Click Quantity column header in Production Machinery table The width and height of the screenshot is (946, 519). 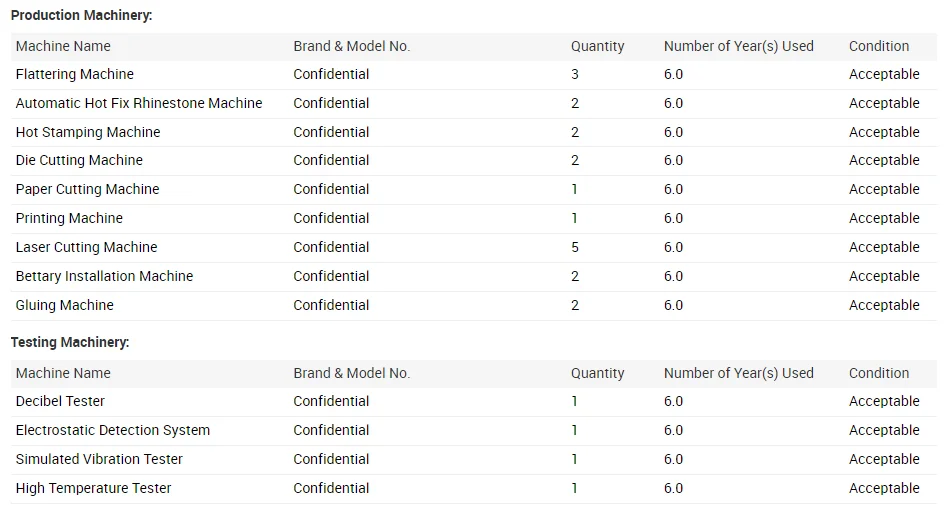tap(597, 46)
